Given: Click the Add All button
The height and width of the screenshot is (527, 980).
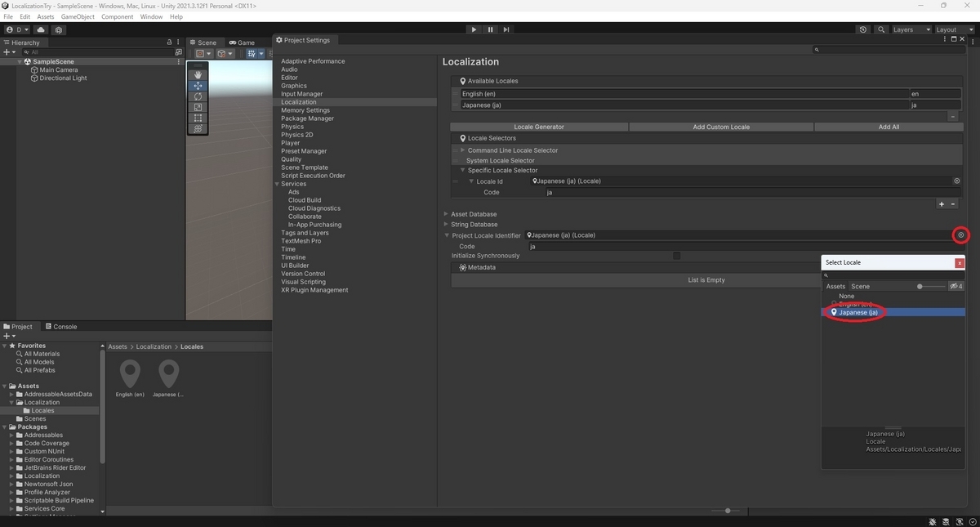Looking at the screenshot, I should [x=889, y=127].
